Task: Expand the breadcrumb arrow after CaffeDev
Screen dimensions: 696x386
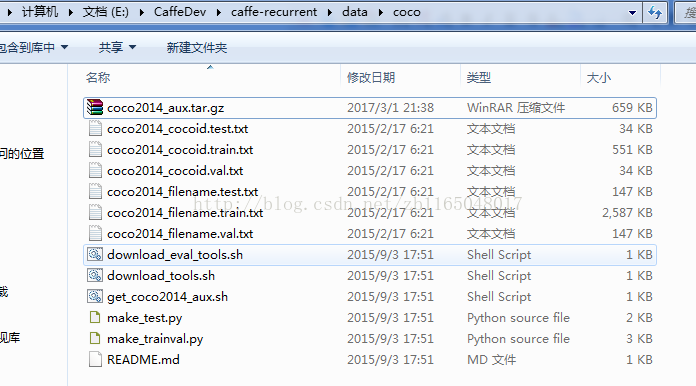Action: click(219, 12)
